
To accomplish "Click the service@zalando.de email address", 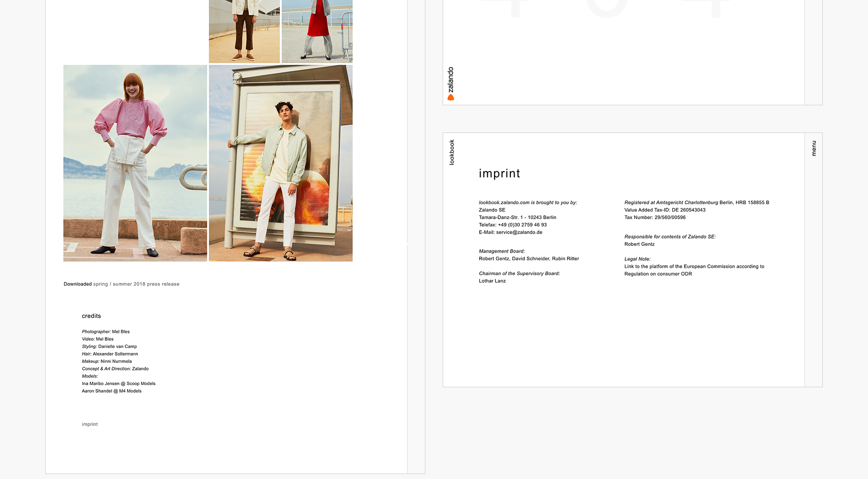I will point(519,232).
